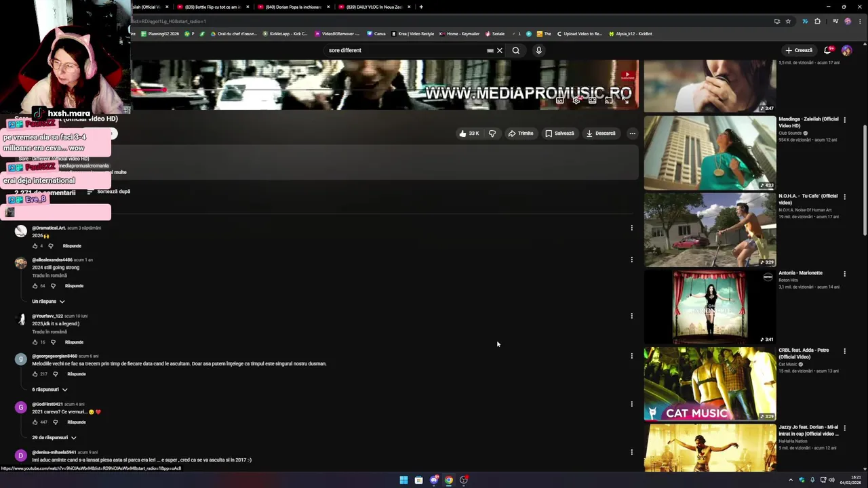Open Chrome three-dot menu
Viewport: 868px width, 488px height.
860,21
